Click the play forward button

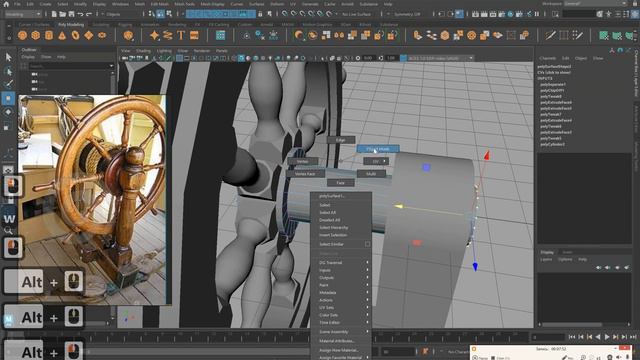tap(607, 337)
